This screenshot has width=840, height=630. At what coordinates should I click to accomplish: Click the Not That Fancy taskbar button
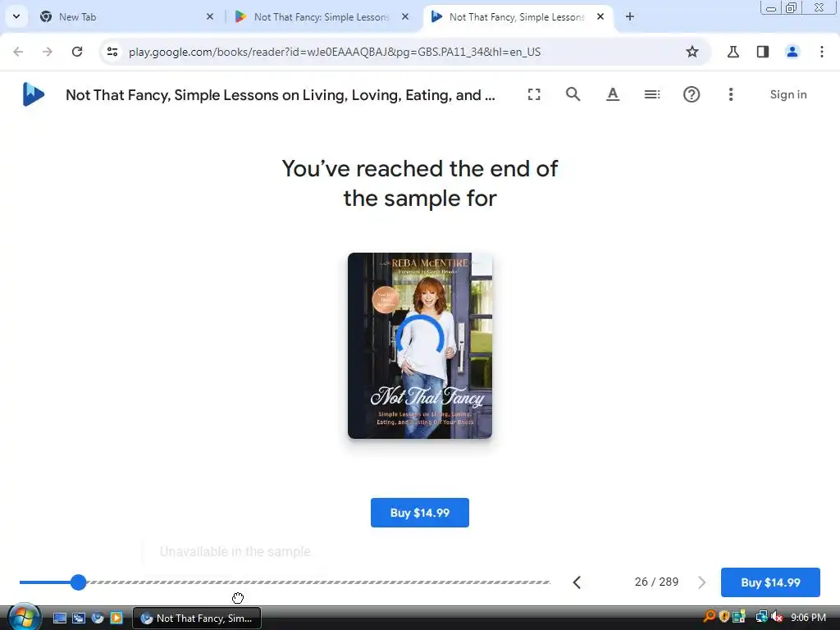coord(197,619)
